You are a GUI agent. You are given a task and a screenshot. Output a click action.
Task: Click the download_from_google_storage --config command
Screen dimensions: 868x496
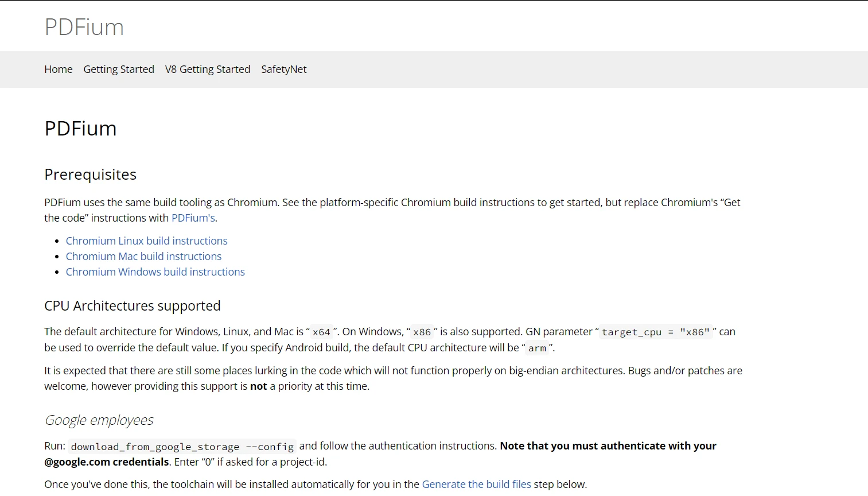click(182, 447)
